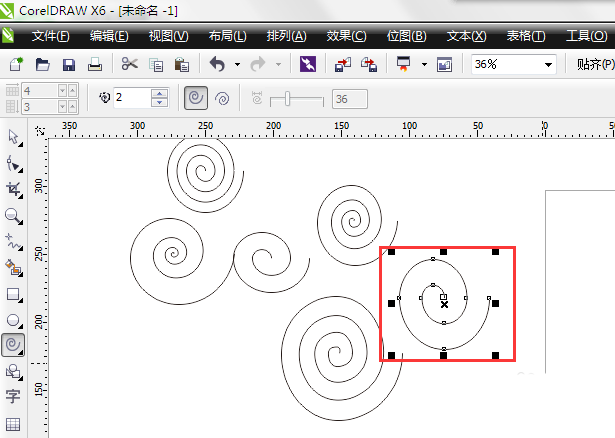Image resolution: width=615 pixels, height=438 pixels.
Task: Click the Import icon
Action: tap(343, 64)
